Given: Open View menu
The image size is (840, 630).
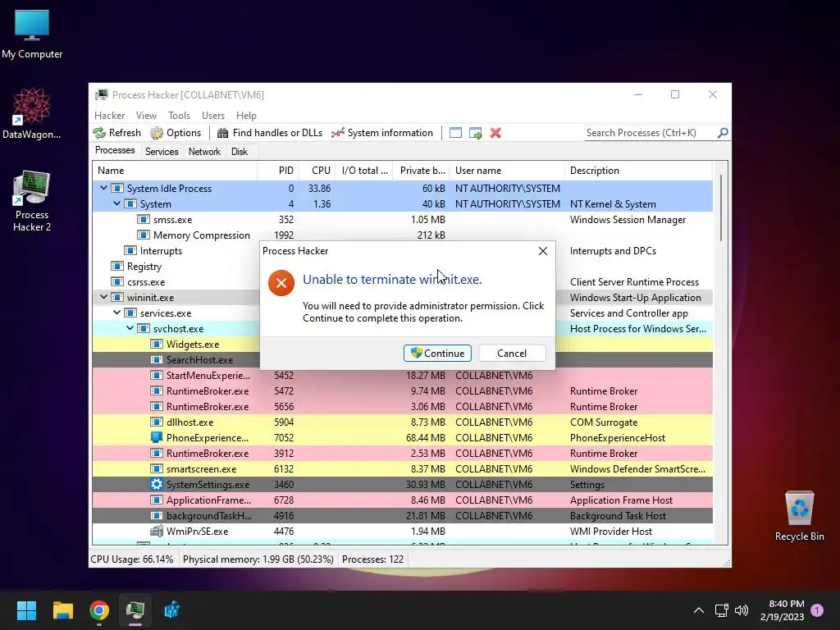Looking at the screenshot, I should point(146,115).
